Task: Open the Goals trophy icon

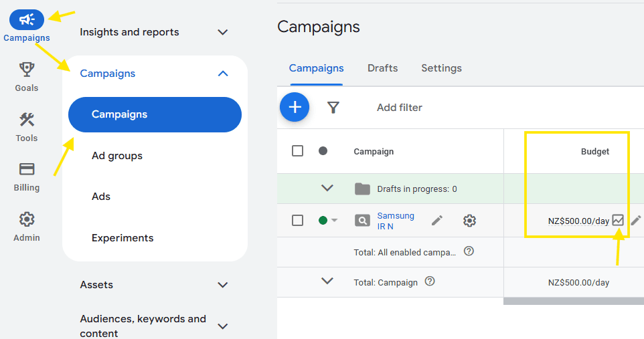Action: coord(27,70)
